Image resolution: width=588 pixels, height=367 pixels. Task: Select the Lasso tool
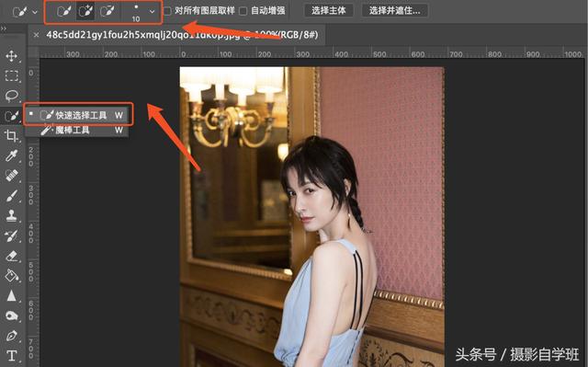point(11,96)
